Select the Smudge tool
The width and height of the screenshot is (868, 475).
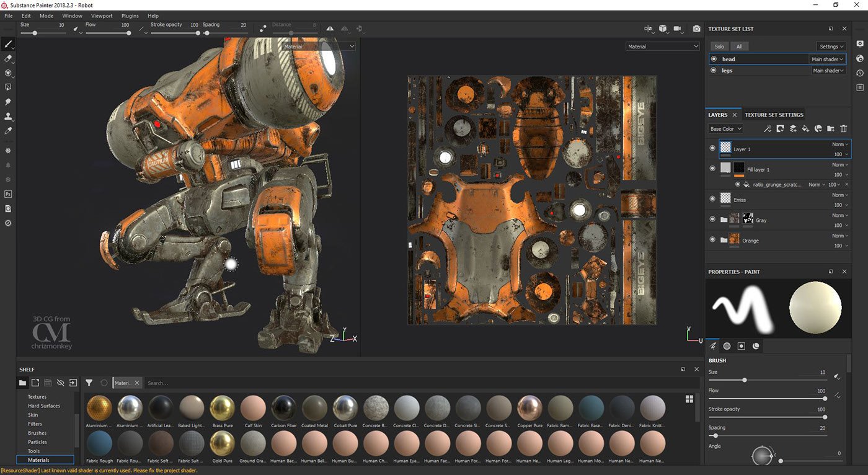(x=8, y=102)
